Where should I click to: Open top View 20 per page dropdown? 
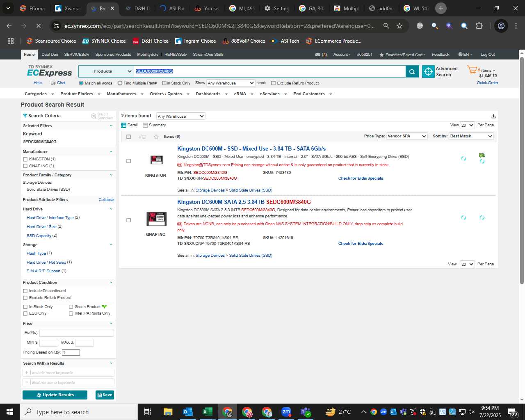pos(467,125)
